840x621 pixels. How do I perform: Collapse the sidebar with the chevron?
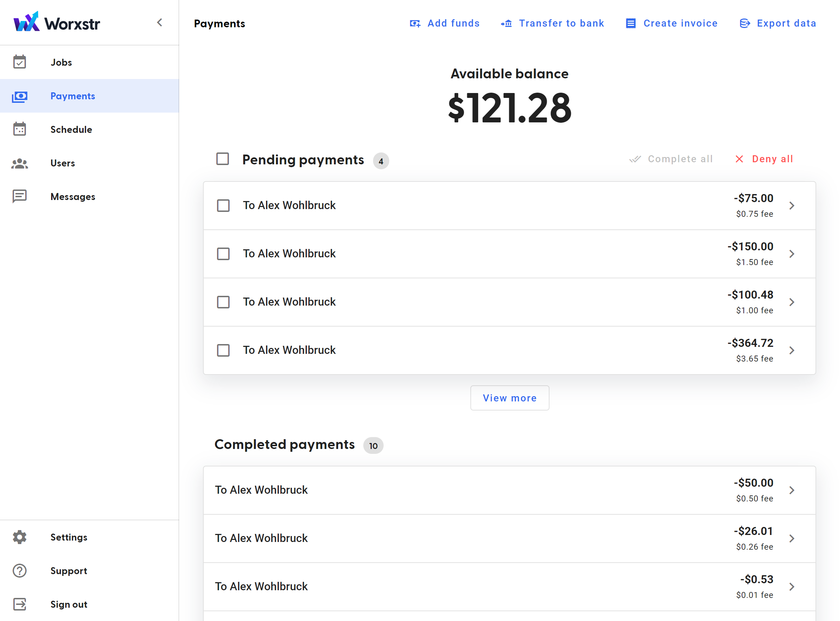pyautogui.click(x=160, y=23)
